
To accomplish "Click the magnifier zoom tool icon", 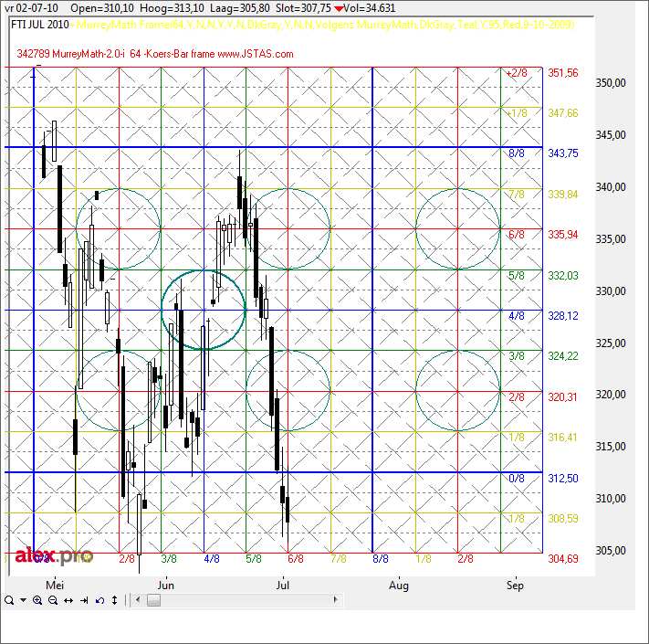I will [x=8, y=600].
